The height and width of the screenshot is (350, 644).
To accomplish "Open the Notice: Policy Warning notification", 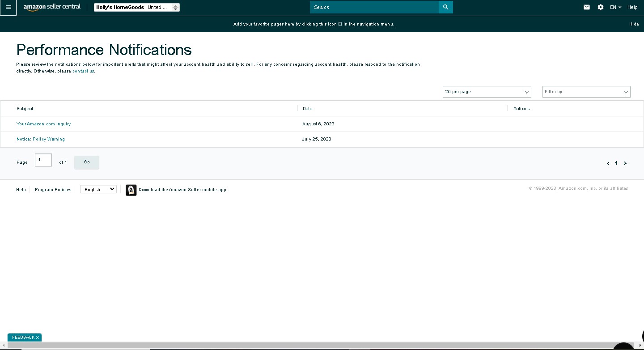I will (41, 139).
